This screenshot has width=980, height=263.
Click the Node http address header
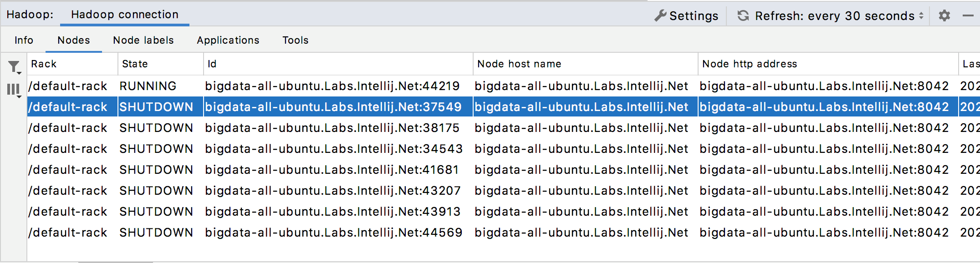[749, 64]
